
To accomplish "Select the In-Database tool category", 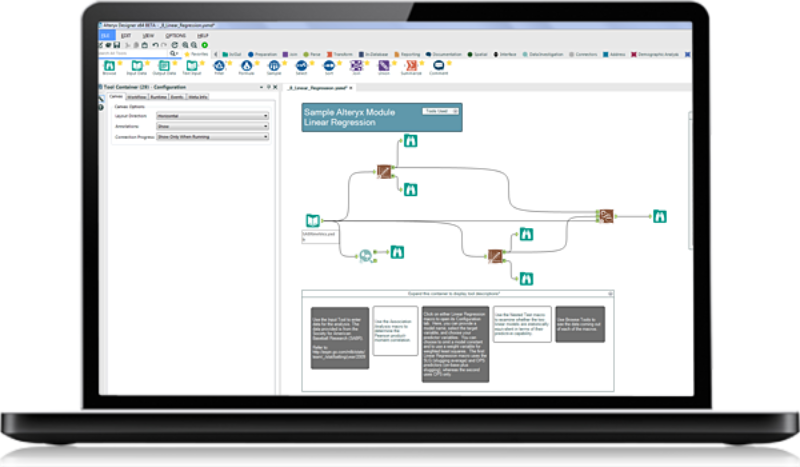I will [x=373, y=54].
